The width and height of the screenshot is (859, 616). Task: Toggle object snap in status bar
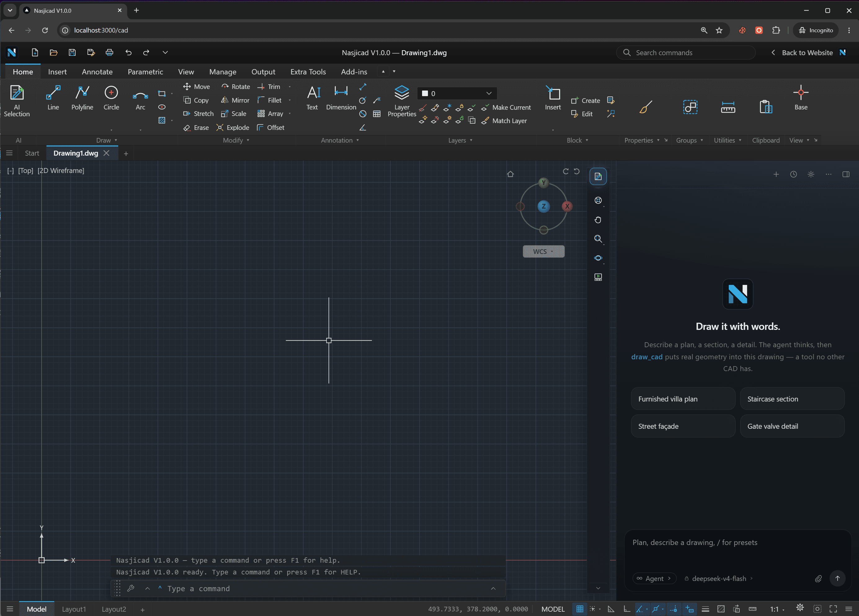click(656, 609)
